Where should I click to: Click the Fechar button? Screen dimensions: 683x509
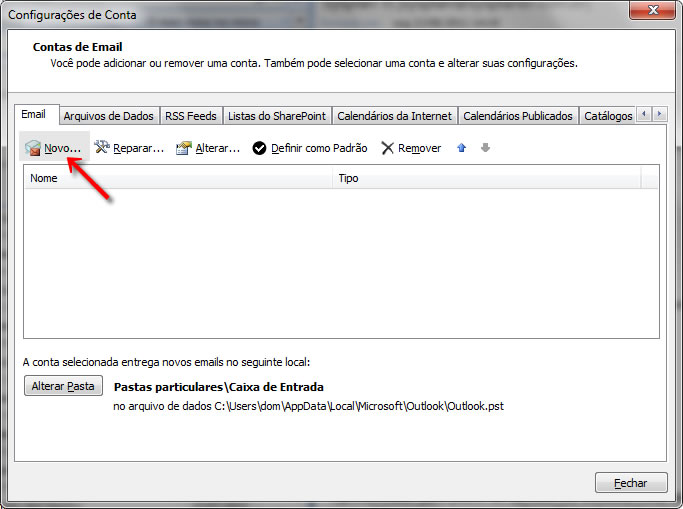click(630, 483)
